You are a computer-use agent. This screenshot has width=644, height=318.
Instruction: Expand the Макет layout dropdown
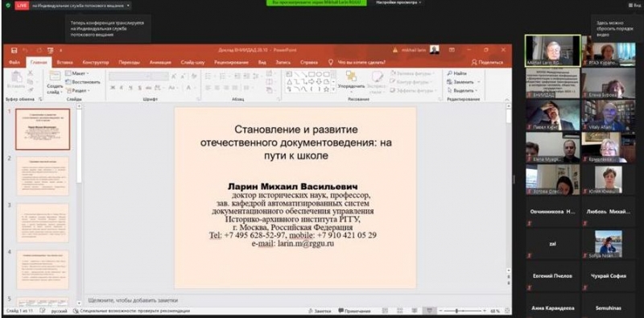click(77, 73)
